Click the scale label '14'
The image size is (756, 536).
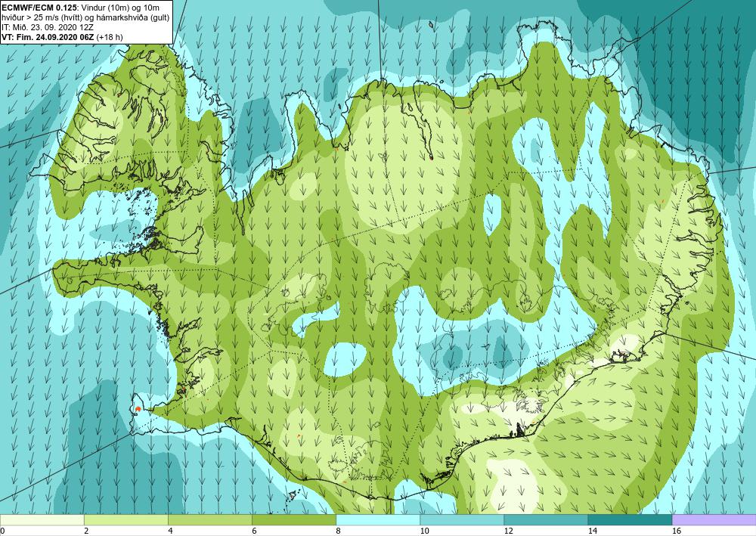592,531
